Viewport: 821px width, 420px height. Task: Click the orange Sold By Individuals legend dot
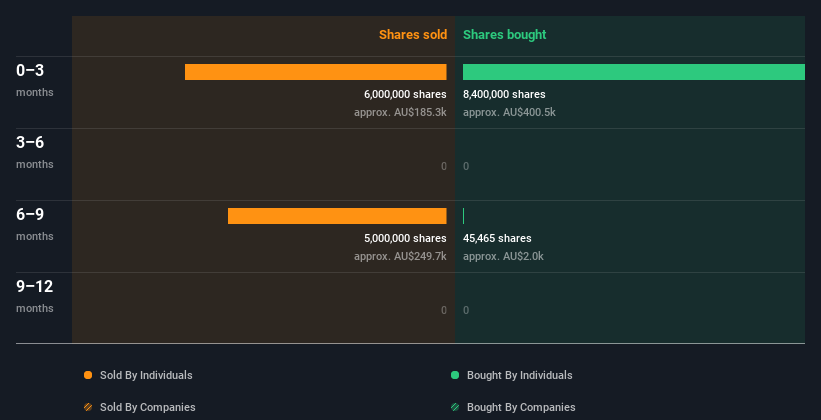(x=88, y=375)
